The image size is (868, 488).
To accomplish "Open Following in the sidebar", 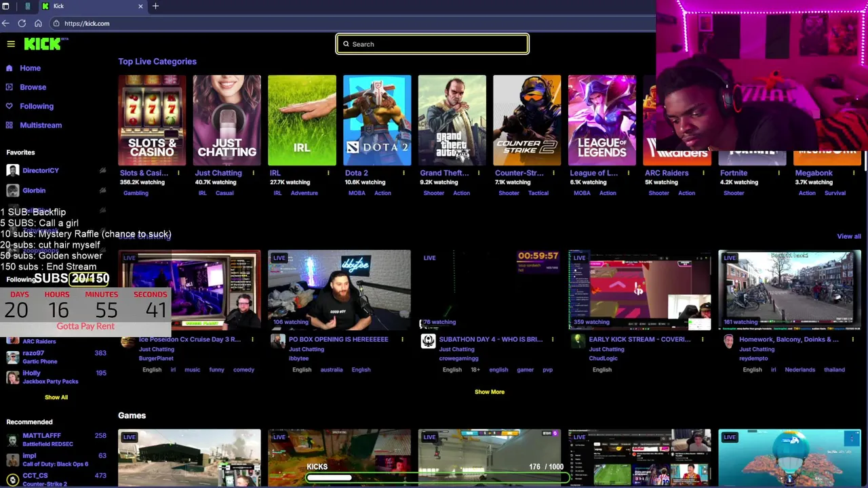I will click(37, 106).
